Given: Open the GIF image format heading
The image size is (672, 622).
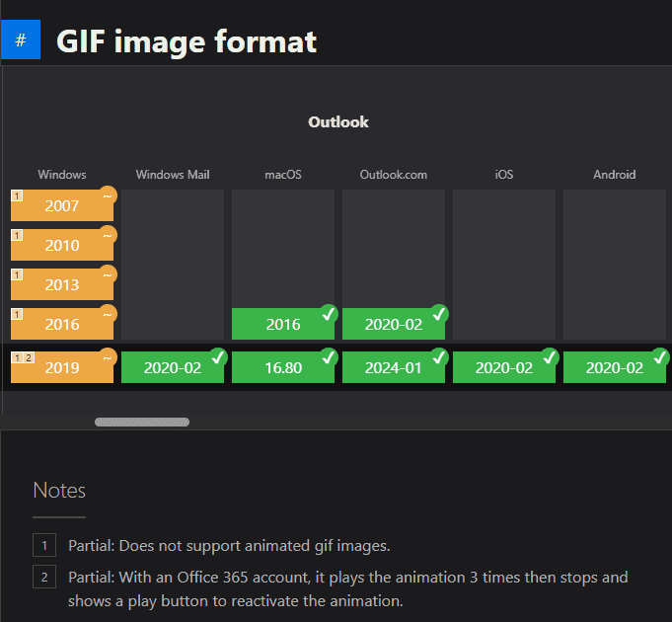Looking at the screenshot, I should [187, 41].
